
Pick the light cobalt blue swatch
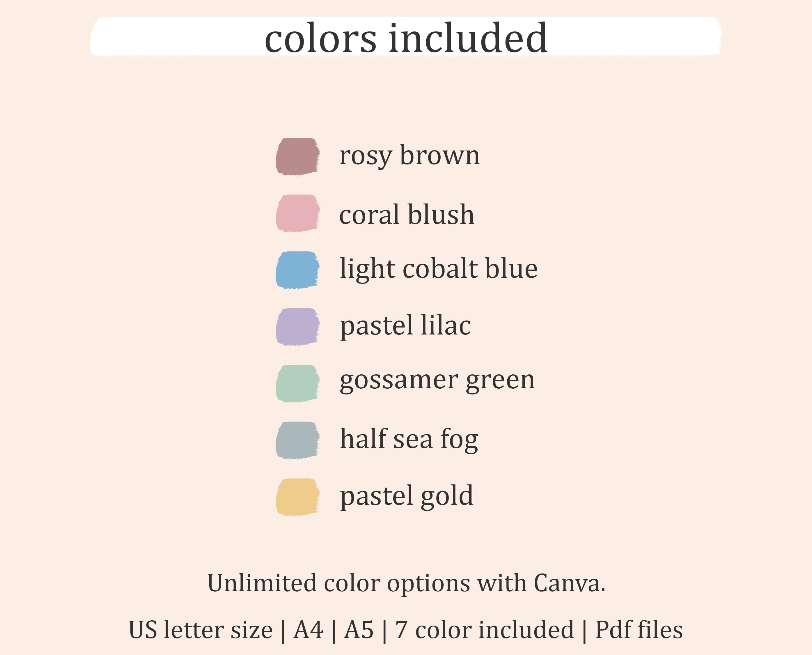click(297, 270)
